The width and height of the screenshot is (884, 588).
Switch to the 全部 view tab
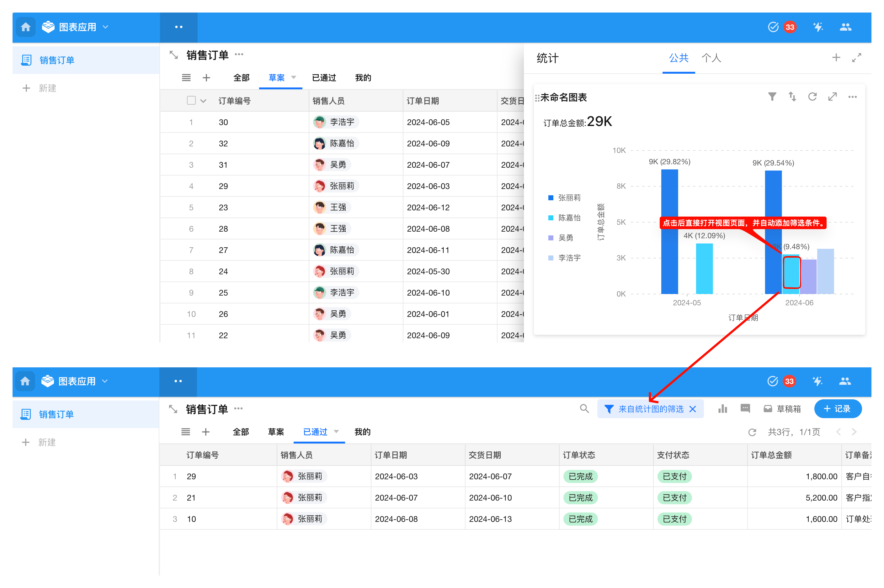click(x=241, y=78)
